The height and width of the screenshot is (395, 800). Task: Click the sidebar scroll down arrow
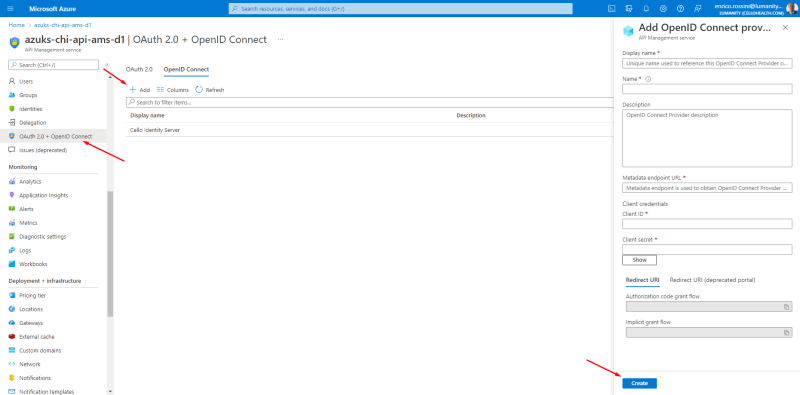[110, 391]
